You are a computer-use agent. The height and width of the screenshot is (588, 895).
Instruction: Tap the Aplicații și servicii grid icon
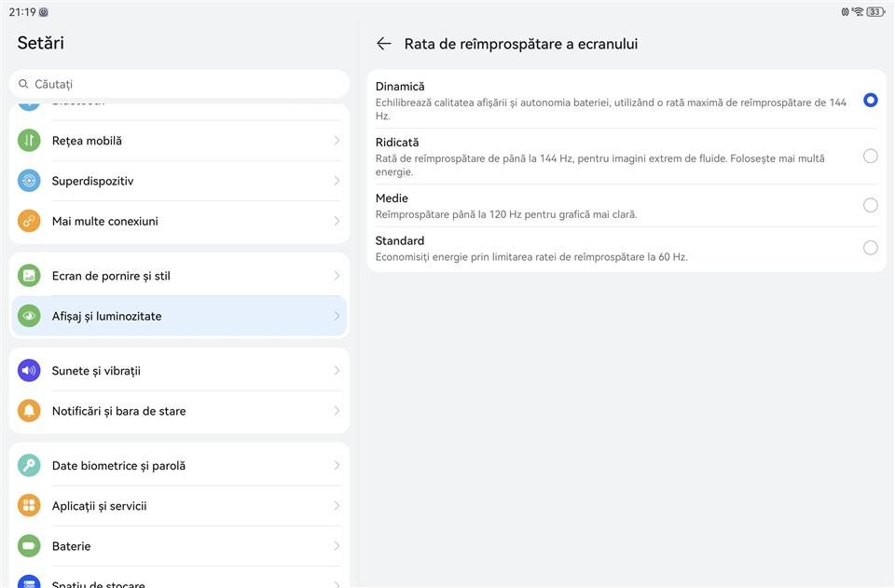click(29, 506)
